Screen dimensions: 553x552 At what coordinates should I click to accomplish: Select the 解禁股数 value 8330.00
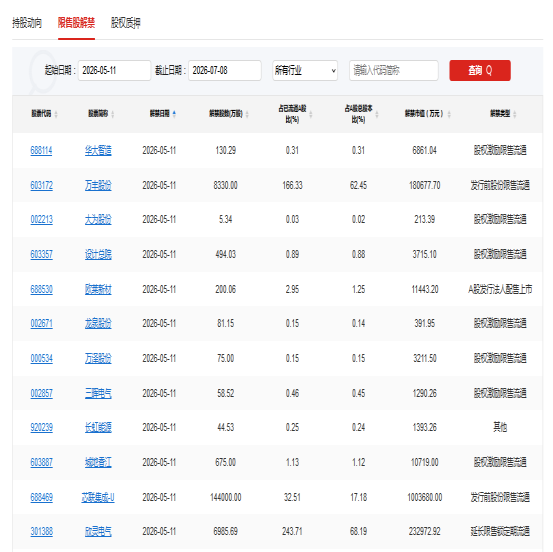pos(225,185)
